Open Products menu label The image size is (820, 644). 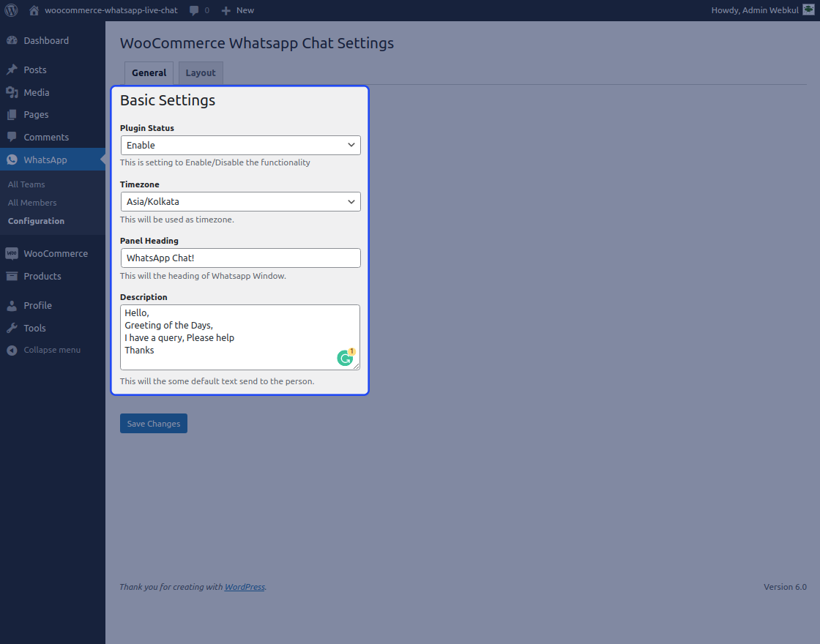[42, 276]
